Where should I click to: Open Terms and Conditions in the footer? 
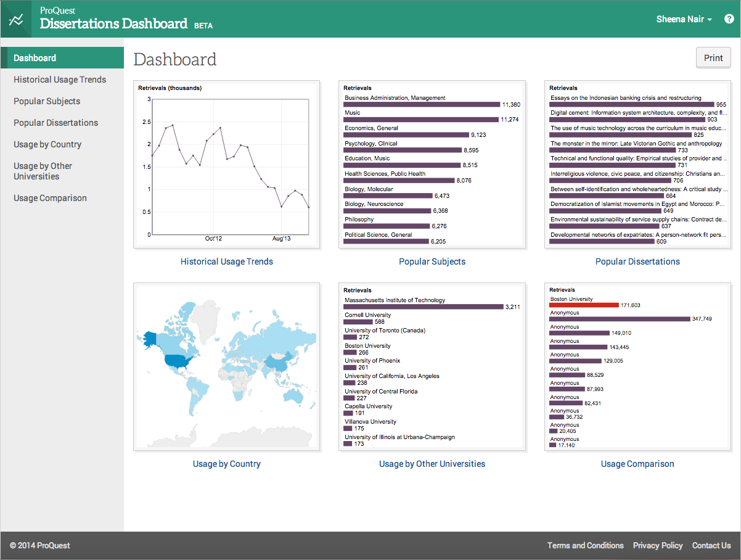[x=585, y=545]
